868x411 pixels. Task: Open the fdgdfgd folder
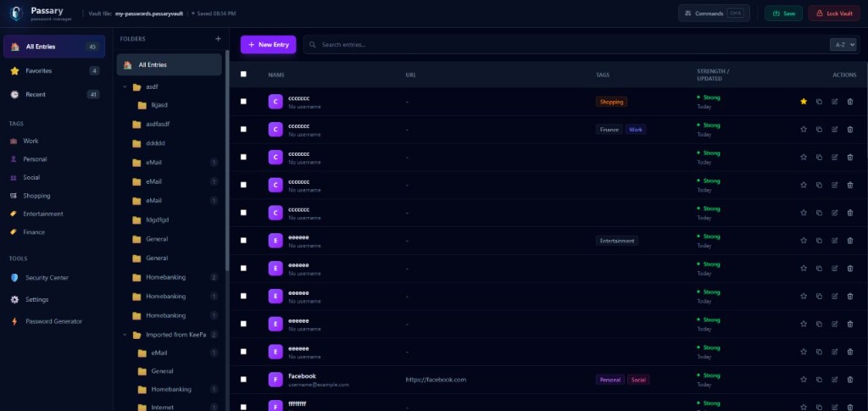click(x=157, y=220)
